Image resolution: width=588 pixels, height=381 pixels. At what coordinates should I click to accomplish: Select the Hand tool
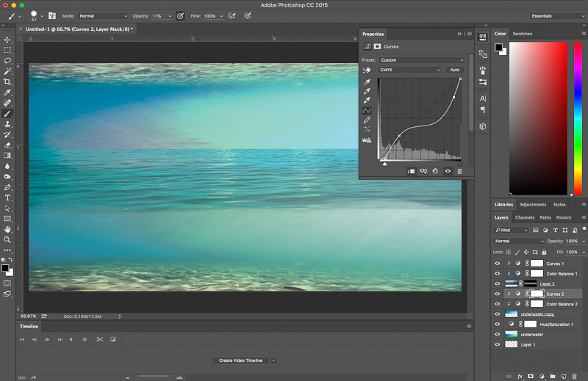tap(7, 229)
